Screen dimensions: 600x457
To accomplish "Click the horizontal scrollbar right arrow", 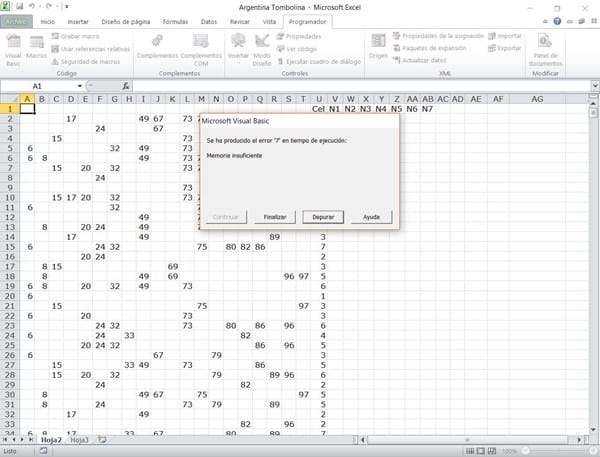I will tap(579, 440).
